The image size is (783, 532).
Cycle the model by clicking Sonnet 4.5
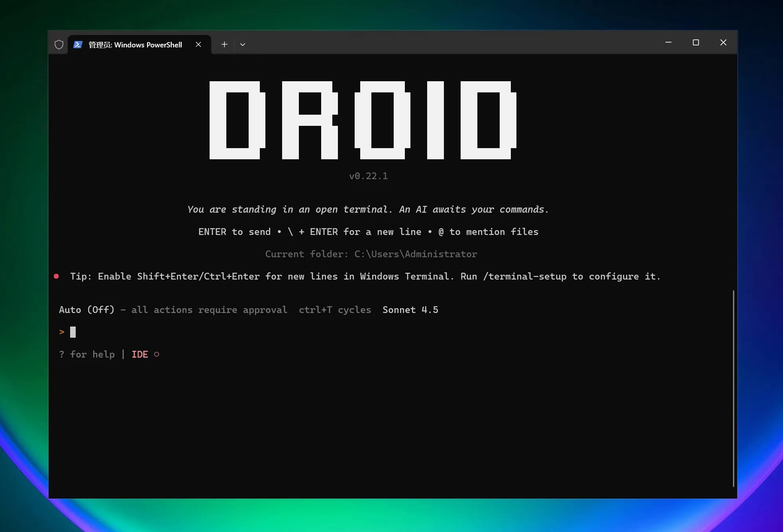tap(410, 309)
